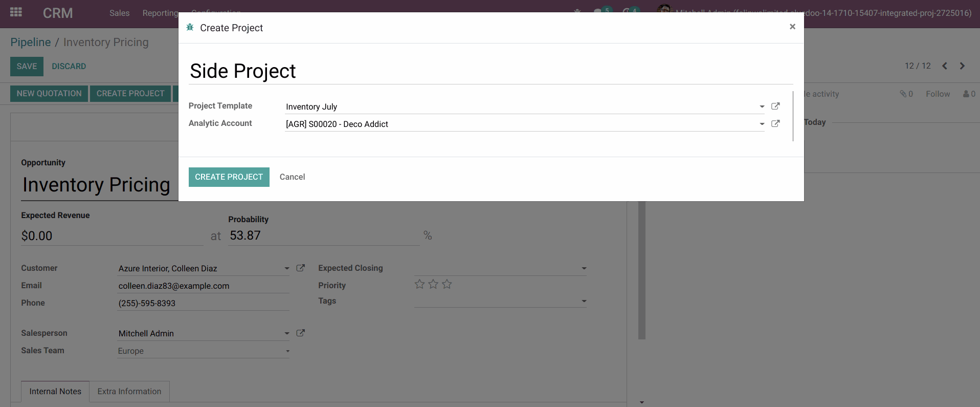Image resolution: width=980 pixels, height=407 pixels.
Task: Click the Email field
Action: pos(203,286)
